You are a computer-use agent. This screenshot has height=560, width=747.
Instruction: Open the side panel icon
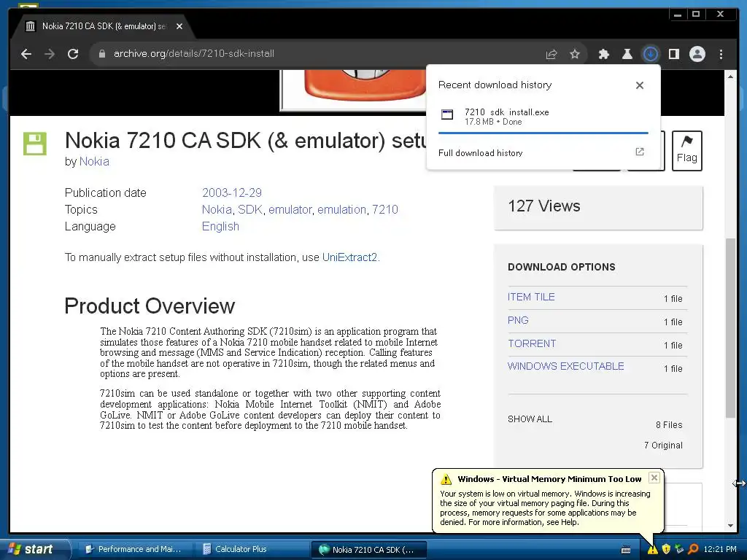tap(673, 54)
